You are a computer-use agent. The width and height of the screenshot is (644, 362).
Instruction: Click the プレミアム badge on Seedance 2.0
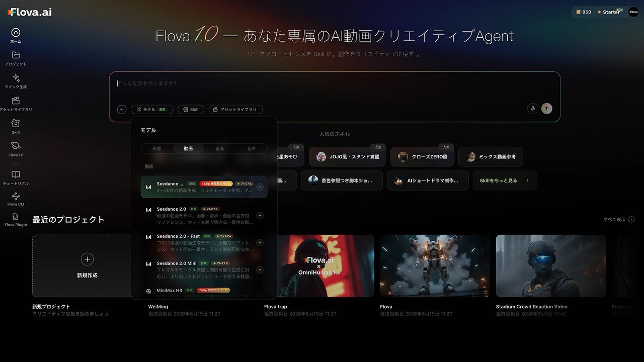(210, 209)
